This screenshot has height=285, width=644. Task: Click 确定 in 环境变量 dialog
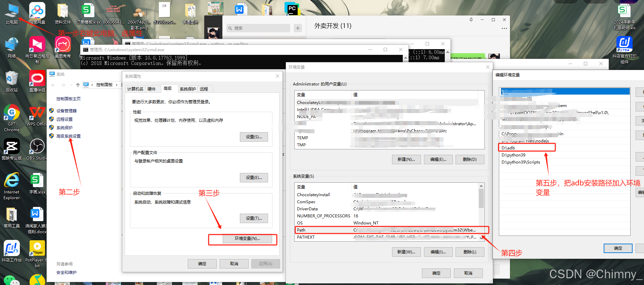pyautogui.click(x=436, y=273)
